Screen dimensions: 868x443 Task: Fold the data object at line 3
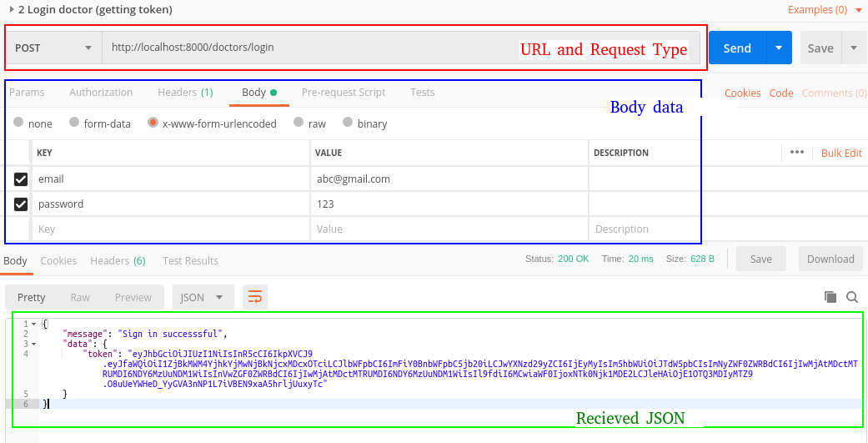[x=33, y=344]
